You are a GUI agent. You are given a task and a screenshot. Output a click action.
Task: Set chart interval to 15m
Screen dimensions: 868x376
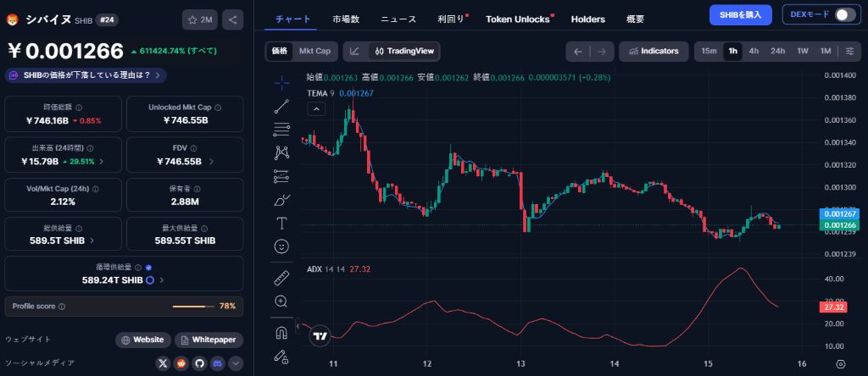pos(709,52)
